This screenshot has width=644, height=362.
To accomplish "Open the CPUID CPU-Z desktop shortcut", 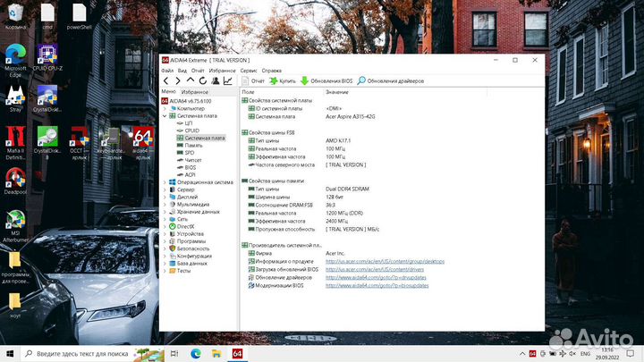I will (x=47, y=58).
